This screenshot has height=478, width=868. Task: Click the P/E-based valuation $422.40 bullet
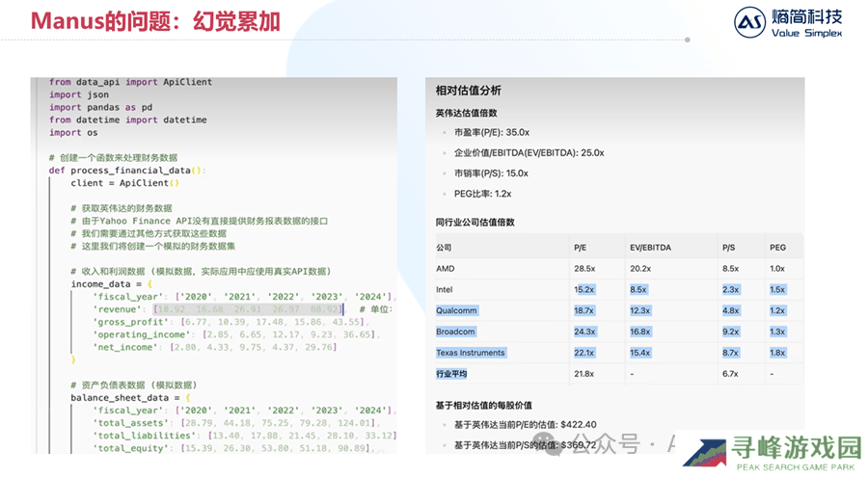click(x=526, y=425)
